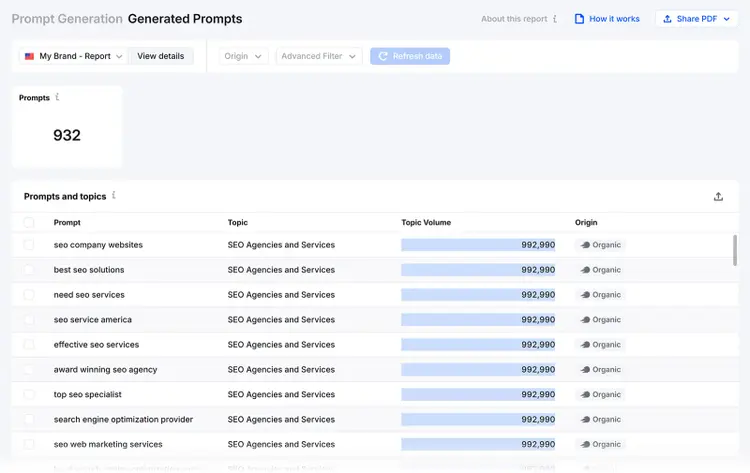
Task: Click Organic origin icon for award winning seo agency
Action: point(585,369)
